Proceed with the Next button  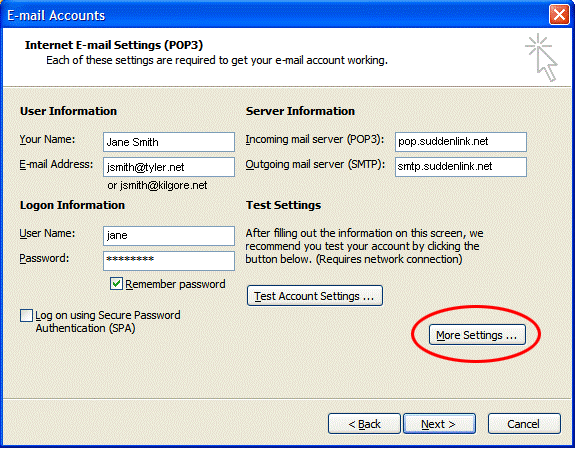coord(439,424)
